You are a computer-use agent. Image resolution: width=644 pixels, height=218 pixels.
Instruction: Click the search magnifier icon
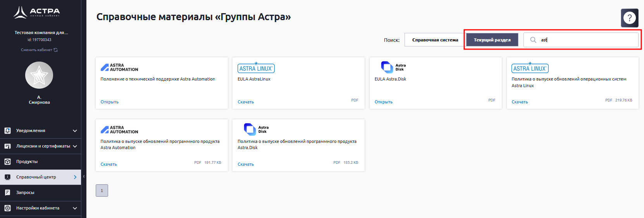click(x=533, y=40)
